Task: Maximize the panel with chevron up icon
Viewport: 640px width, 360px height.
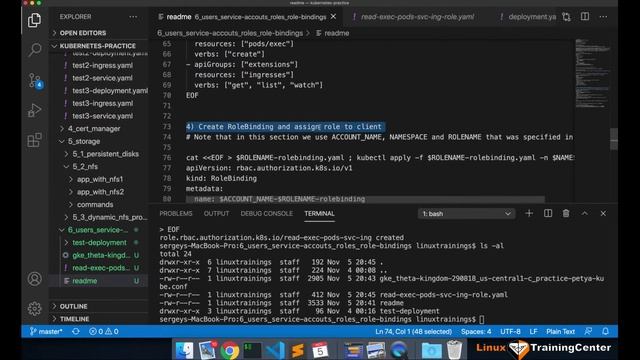Action: coord(584,213)
